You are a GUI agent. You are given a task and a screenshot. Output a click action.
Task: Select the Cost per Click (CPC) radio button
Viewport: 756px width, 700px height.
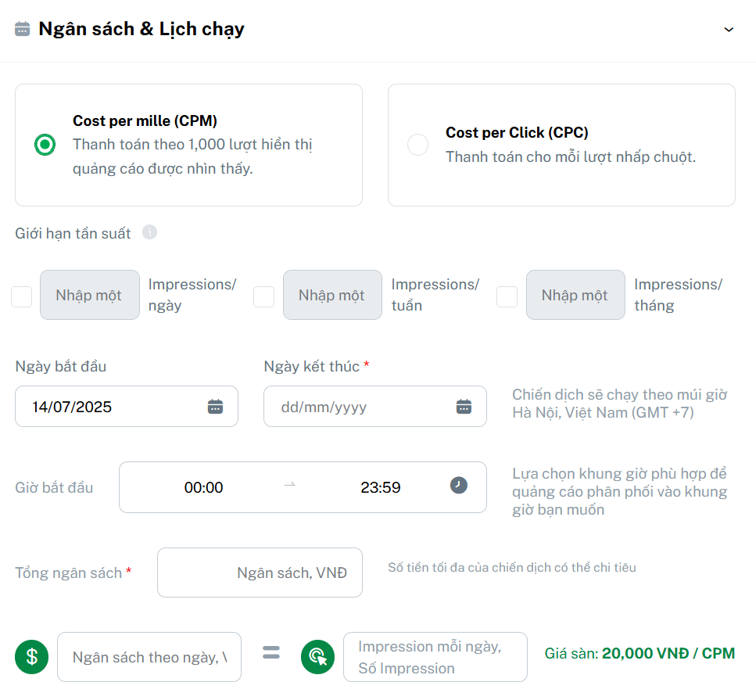417,145
